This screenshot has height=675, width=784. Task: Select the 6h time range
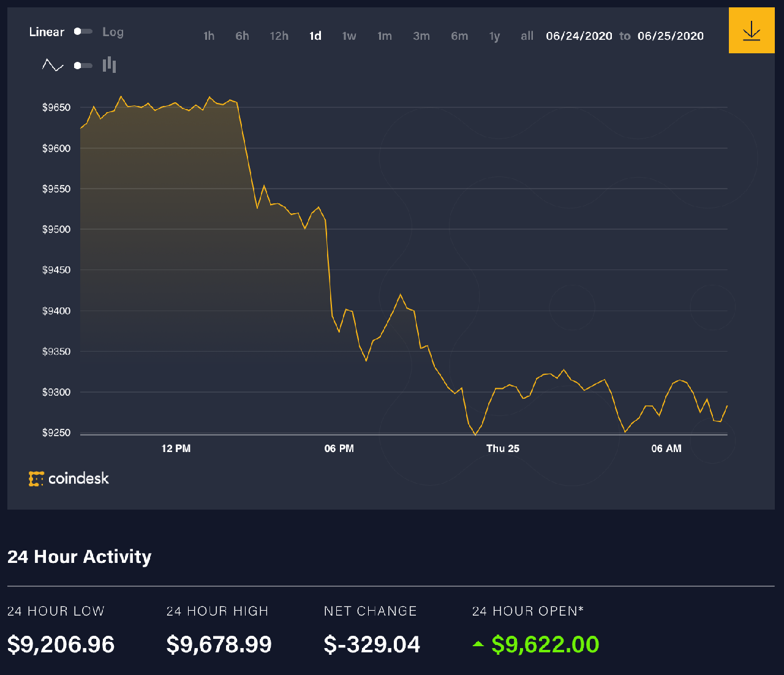pyautogui.click(x=243, y=36)
